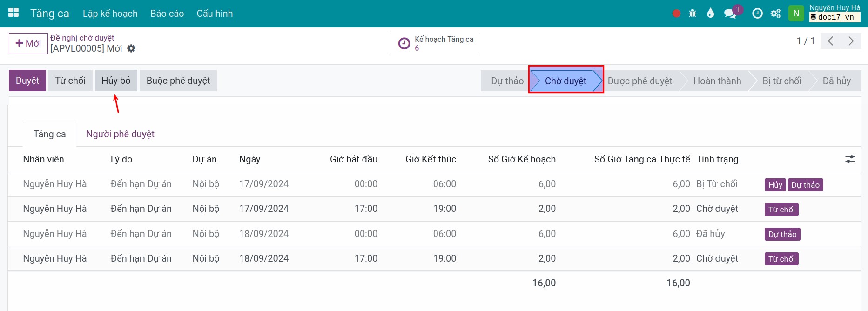868x311 pixels.
Task: Click the Từ chối button in action bar
Action: coord(70,81)
